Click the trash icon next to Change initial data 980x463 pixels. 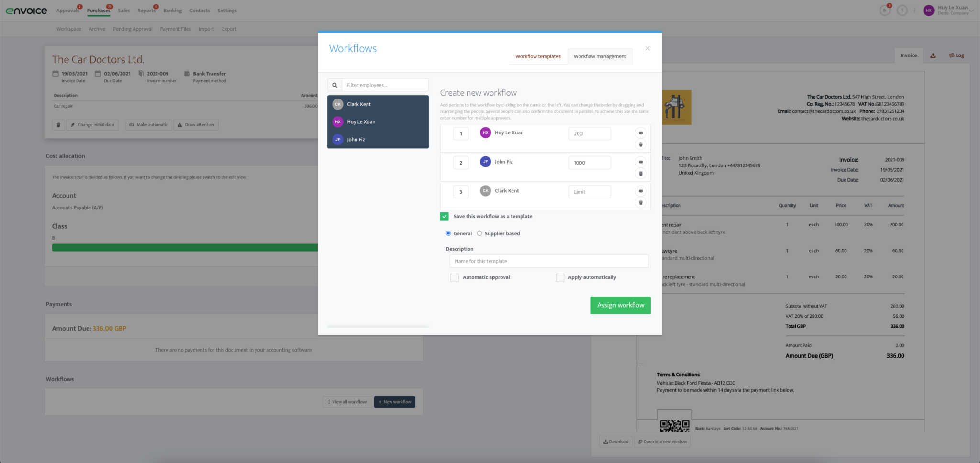[x=58, y=124]
